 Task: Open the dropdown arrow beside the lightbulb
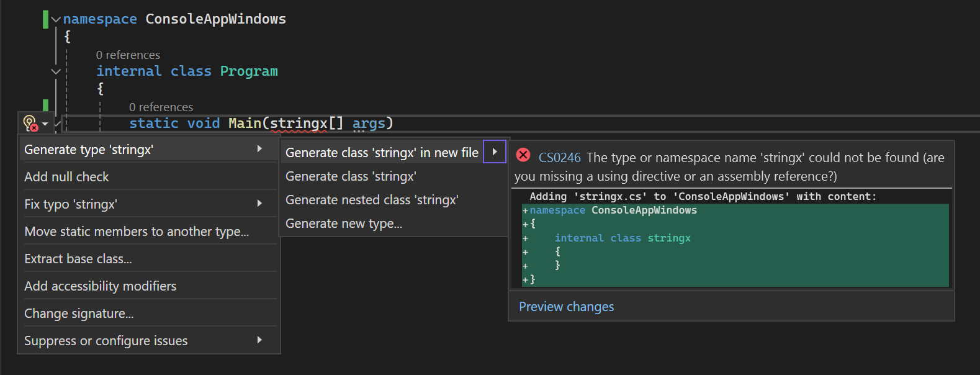[45, 124]
